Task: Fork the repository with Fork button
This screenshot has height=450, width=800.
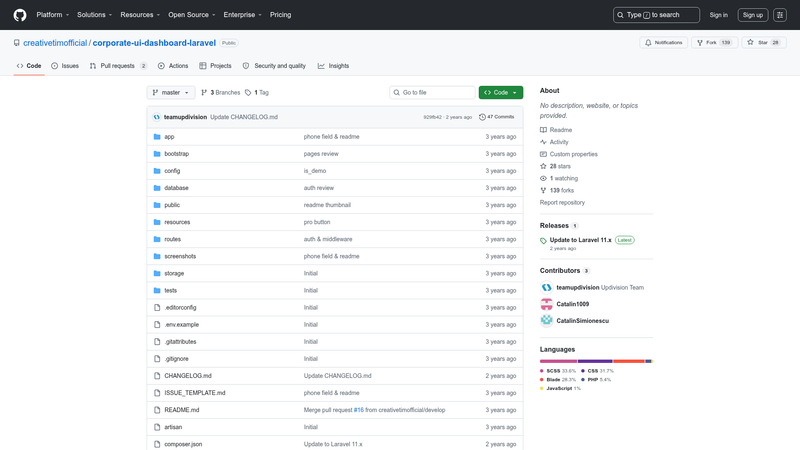Action: [x=714, y=43]
